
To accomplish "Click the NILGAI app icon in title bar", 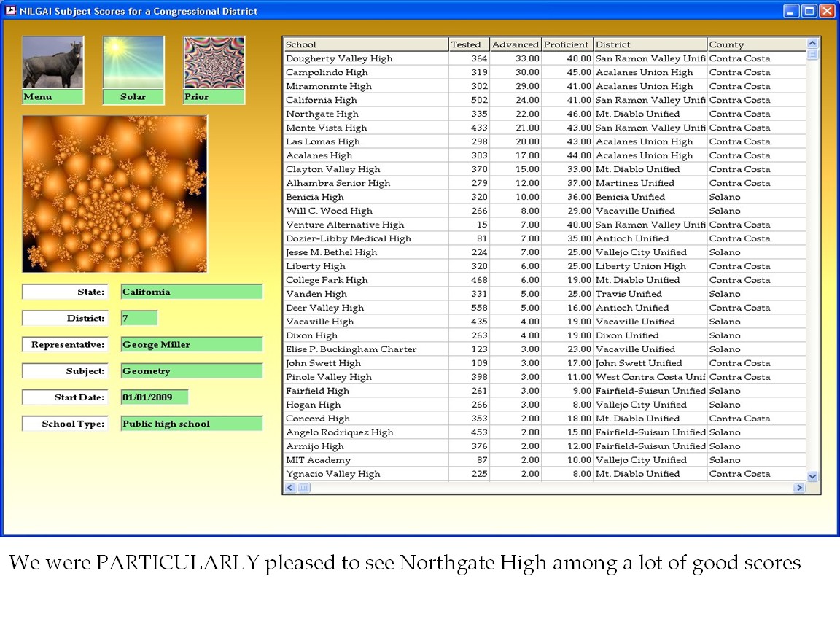I will tap(10, 11).
